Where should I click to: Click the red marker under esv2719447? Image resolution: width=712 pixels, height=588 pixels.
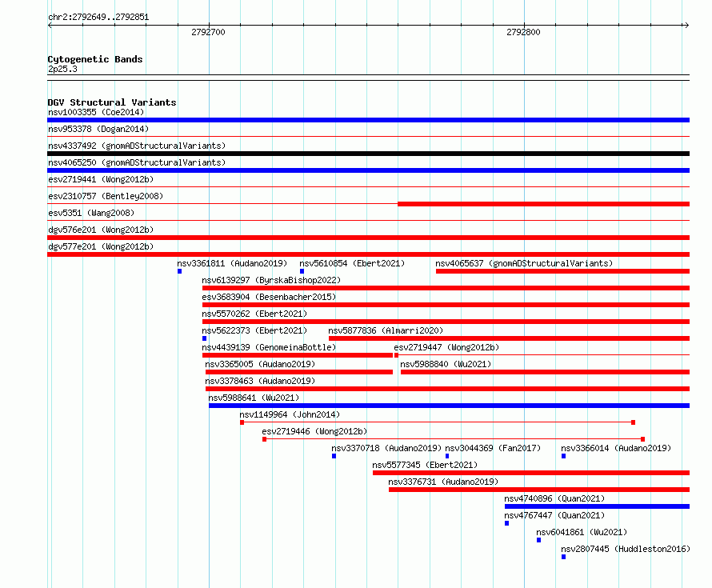(397, 355)
